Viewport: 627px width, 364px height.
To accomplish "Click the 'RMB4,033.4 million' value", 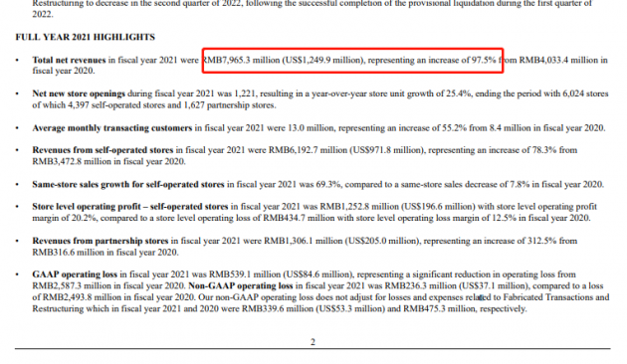I will [x=558, y=60].
